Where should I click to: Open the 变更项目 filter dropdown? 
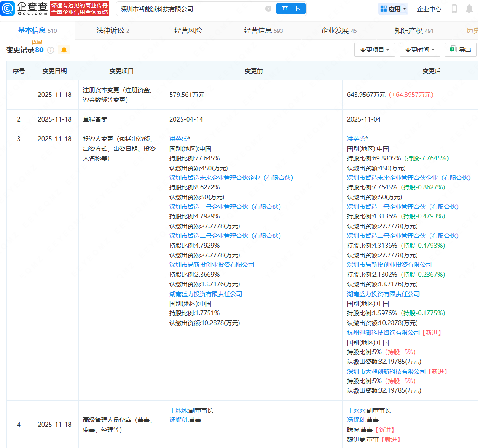(374, 49)
